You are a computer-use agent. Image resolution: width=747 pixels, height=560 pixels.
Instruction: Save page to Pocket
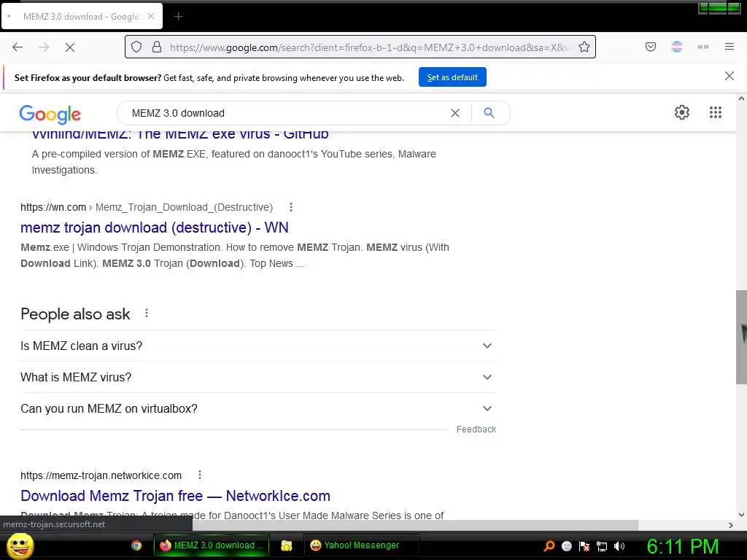pos(650,47)
